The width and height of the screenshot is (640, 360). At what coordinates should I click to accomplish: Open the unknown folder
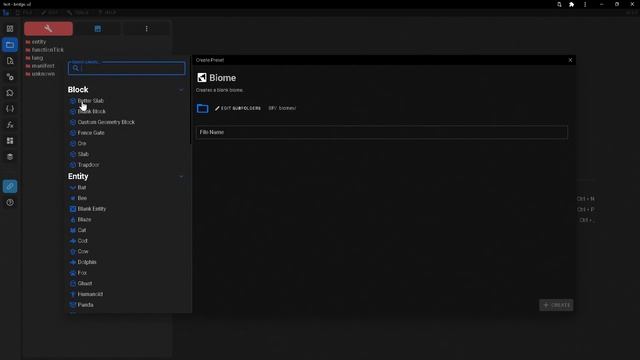click(x=40, y=74)
